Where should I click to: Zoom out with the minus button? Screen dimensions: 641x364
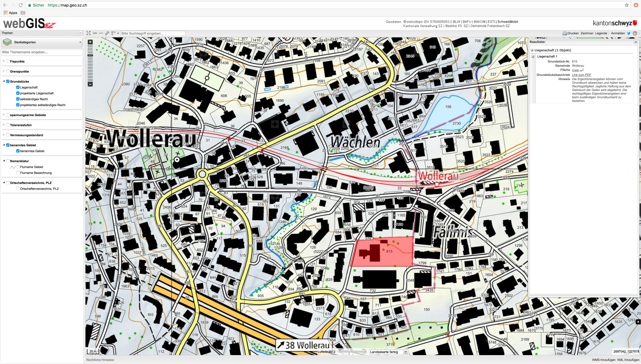click(x=90, y=84)
